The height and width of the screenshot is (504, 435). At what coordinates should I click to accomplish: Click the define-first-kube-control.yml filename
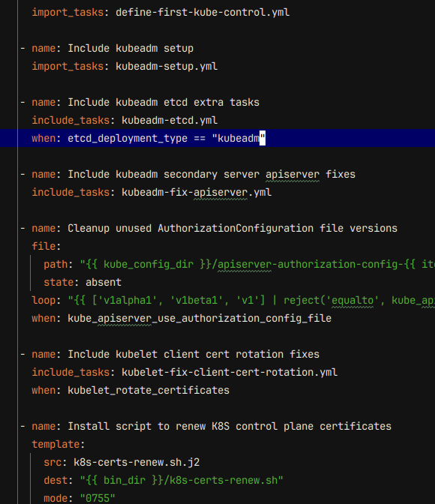click(202, 13)
